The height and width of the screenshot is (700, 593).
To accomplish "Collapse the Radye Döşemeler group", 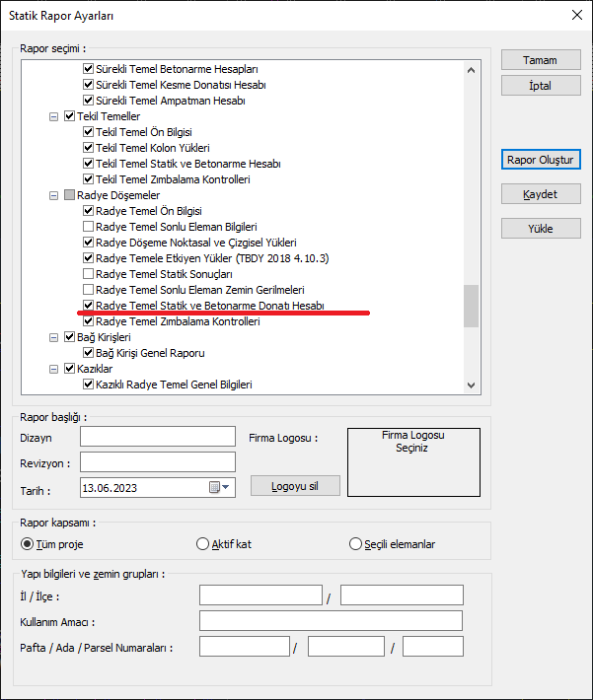I will (53, 195).
